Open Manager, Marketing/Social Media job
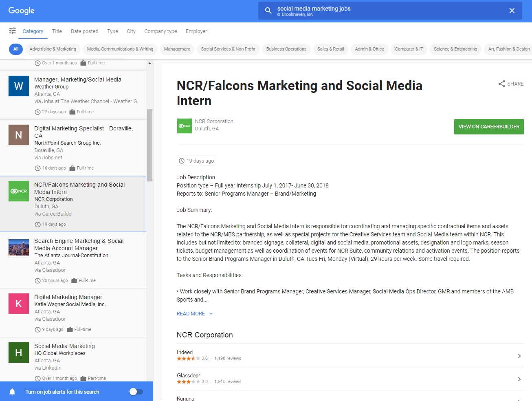 (73, 95)
